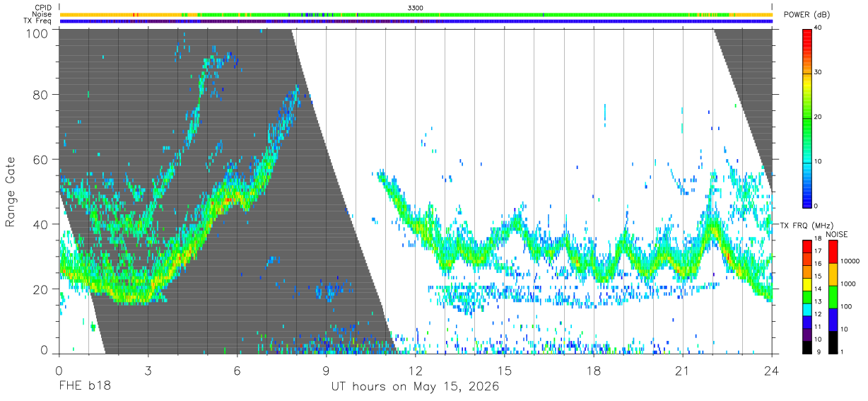The width and height of the screenshot is (868, 401).
Task: Click x-axis tick label 18
Action: [x=594, y=371]
